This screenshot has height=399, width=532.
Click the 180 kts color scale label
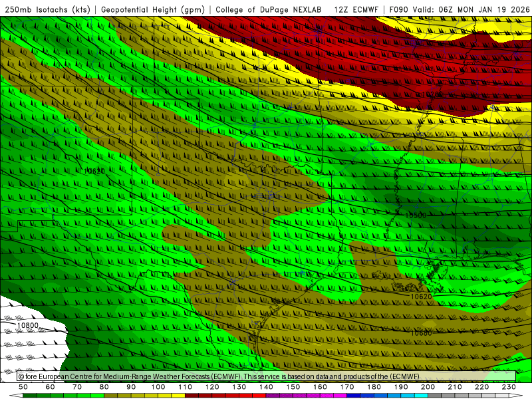[x=374, y=387]
